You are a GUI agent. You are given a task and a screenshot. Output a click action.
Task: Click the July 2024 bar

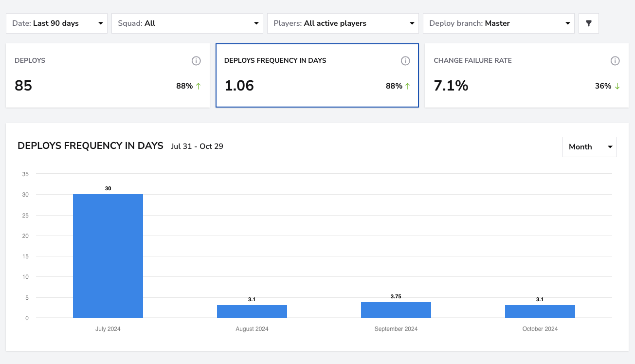(x=108, y=256)
